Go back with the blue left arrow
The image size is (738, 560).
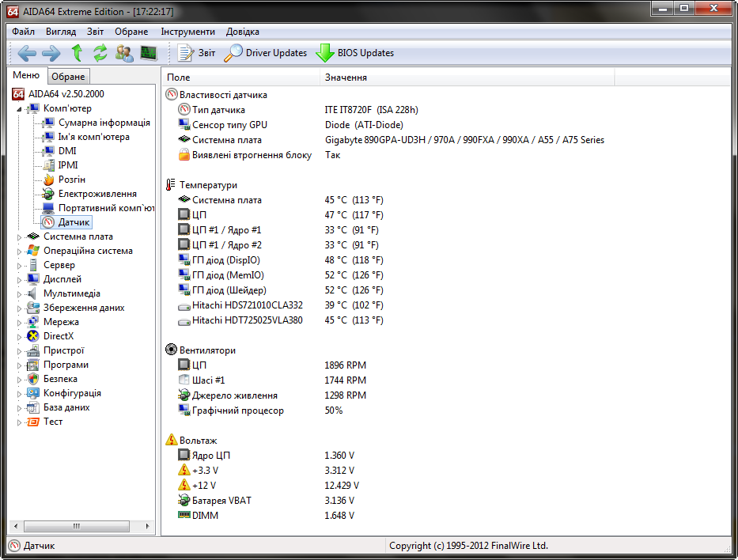coord(27,53)
